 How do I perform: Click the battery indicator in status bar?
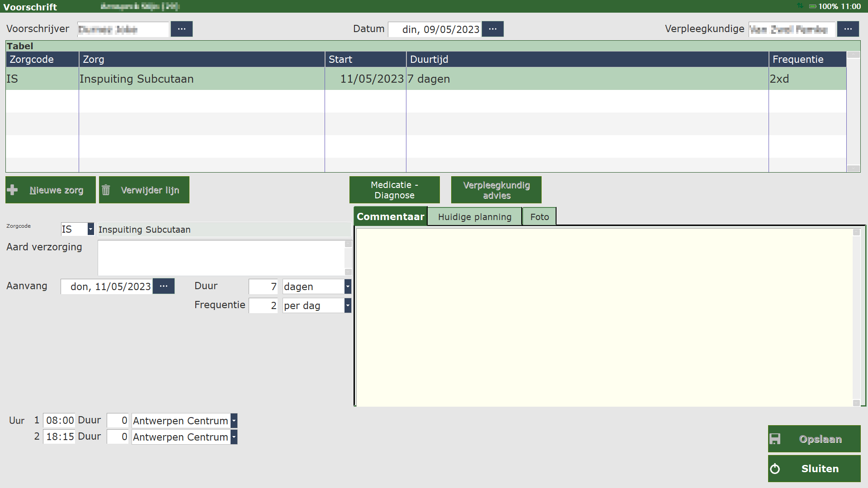tap(812, 6)
